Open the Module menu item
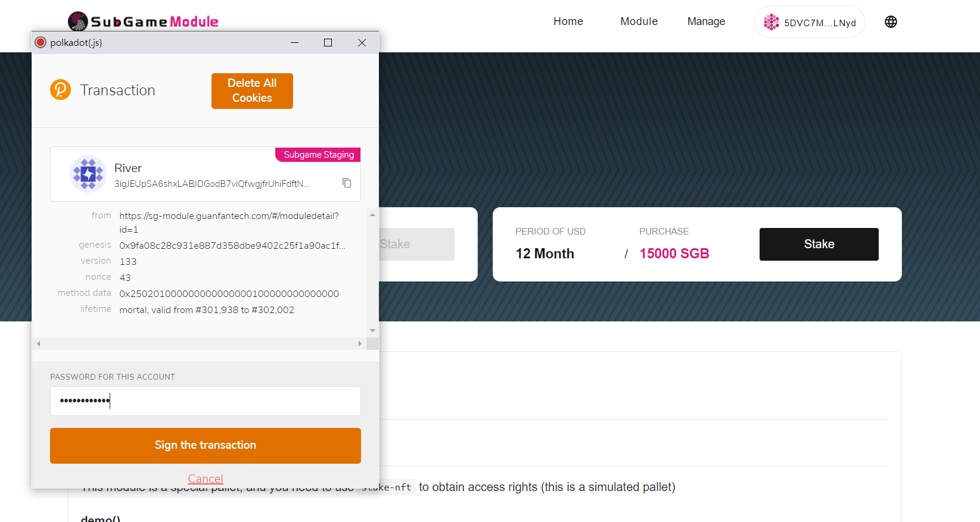The image size is (980, 522). [x=639, y=21]
